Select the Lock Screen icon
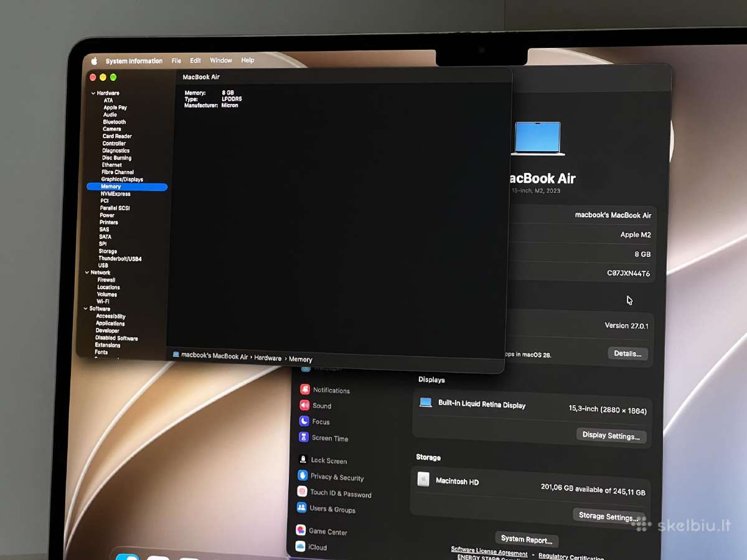 [303, 460]
